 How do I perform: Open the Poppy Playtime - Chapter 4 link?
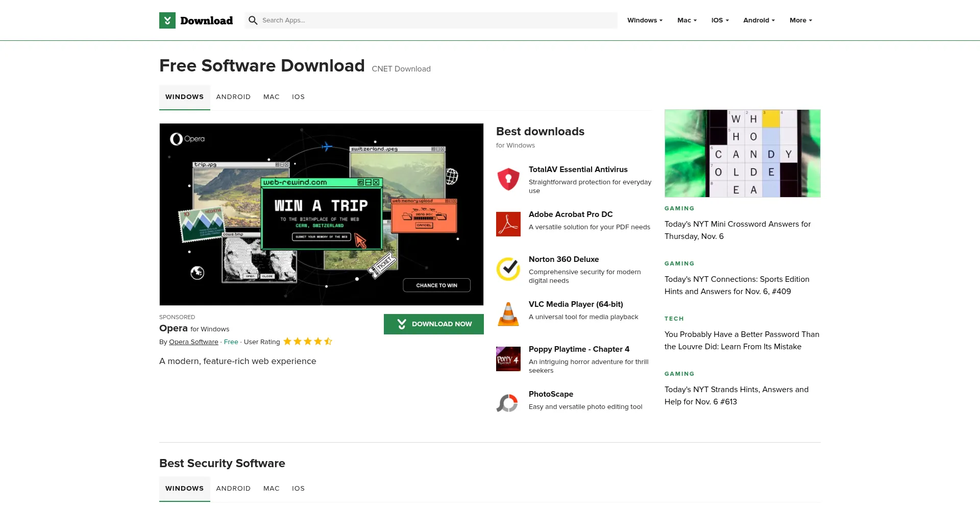tap(579, 349)
